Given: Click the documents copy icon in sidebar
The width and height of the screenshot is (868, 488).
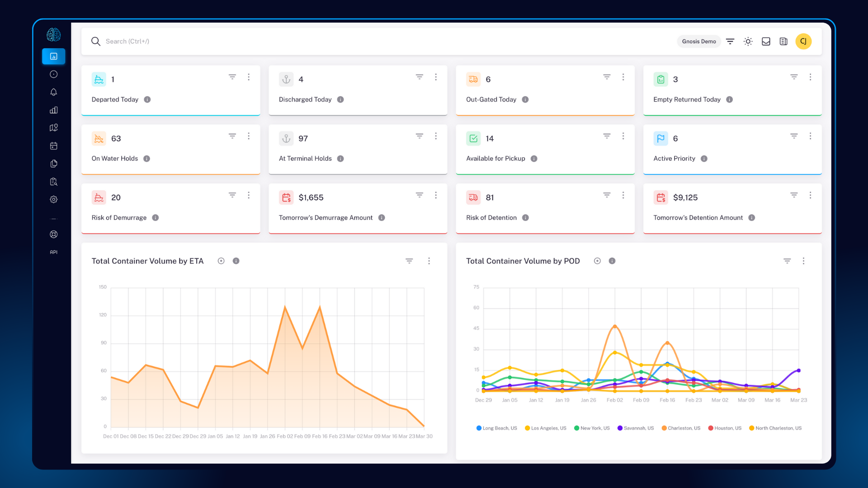Looking at the screenshot, I should pyautogui.click(x=53, y=164).
